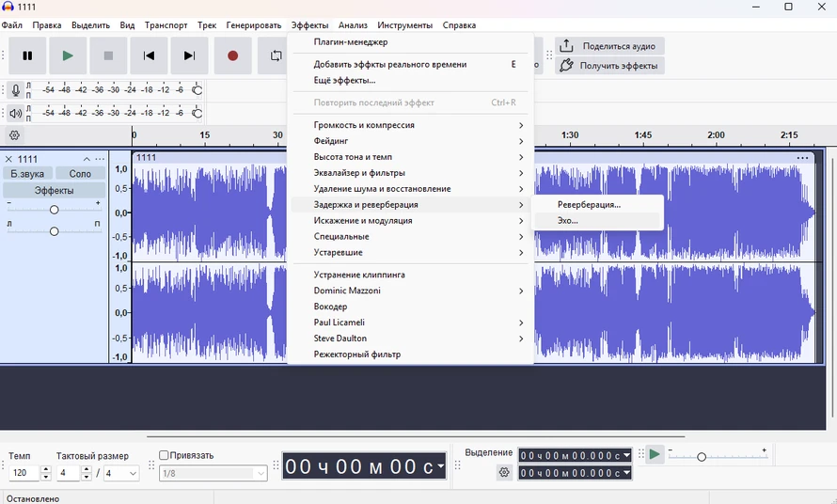The height and width of the screenshot is (504, 837).
Task: Skip to start of the track
Action: coord(149,55)
